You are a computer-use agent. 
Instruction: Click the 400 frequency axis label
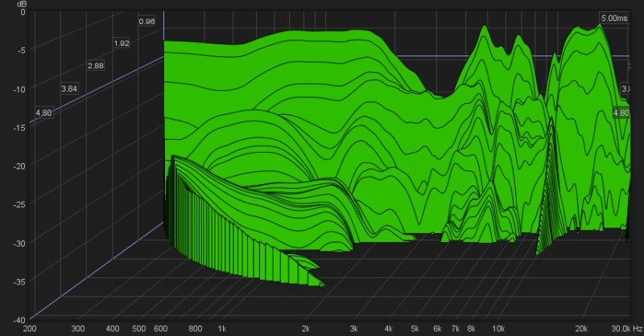tap(113, 329)
